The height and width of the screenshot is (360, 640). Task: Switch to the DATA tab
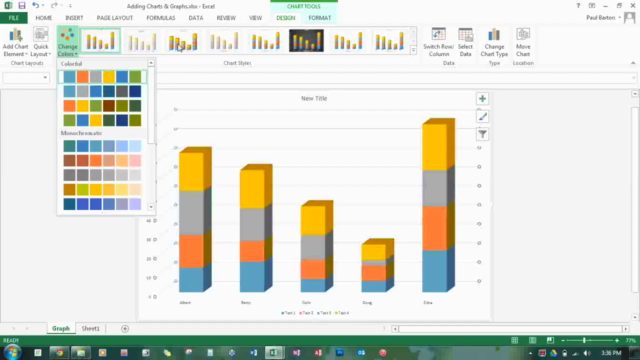[x=196, y=18]
